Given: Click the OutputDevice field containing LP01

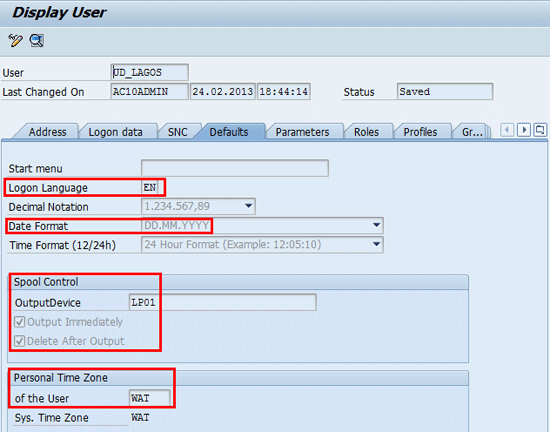Looking at the screenshot, I should point(223,302).
